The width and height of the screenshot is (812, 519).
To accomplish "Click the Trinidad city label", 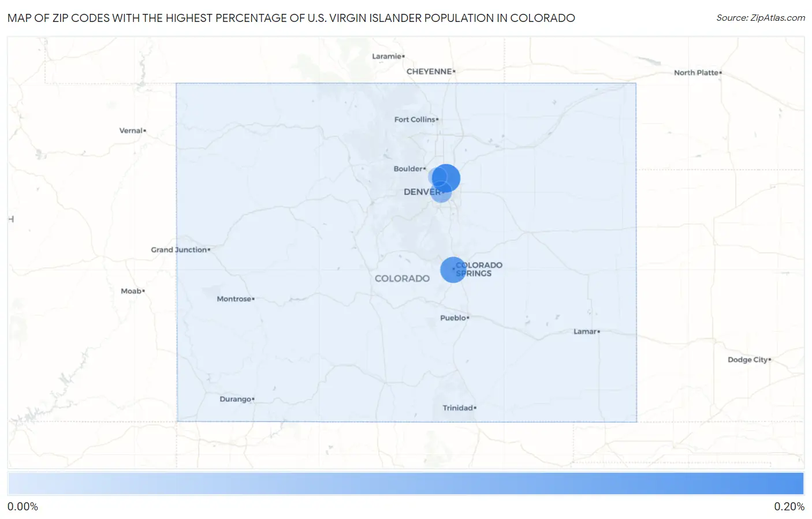I will pyautogui.click(x=457, y=408).
